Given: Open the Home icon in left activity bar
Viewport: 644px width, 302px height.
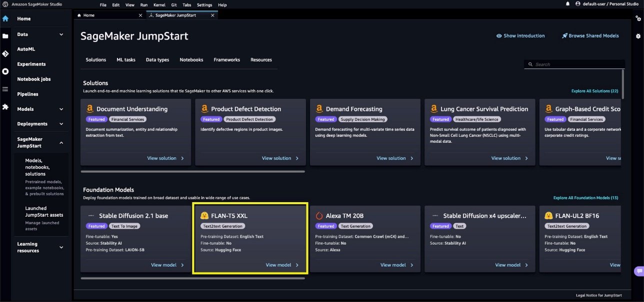Looking at the screenshot, I should coord(5,19).
